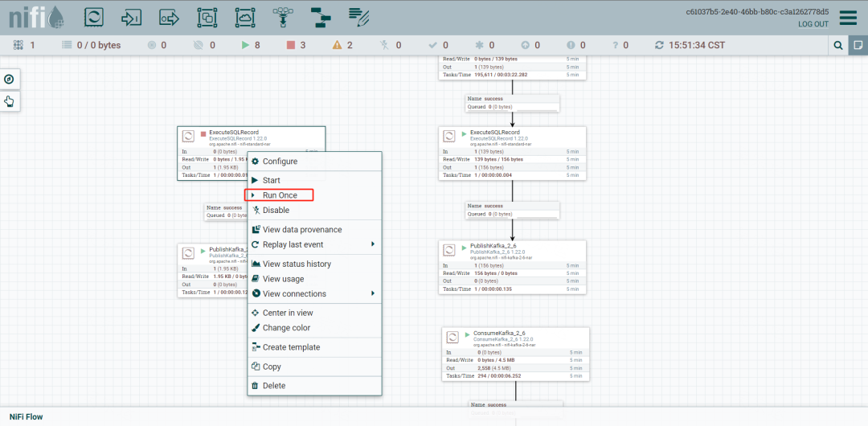Select the Input Port toolbar icon
The width and height of the screenshot is (868, 426).
pyautogui.click(x=131, y=18)
